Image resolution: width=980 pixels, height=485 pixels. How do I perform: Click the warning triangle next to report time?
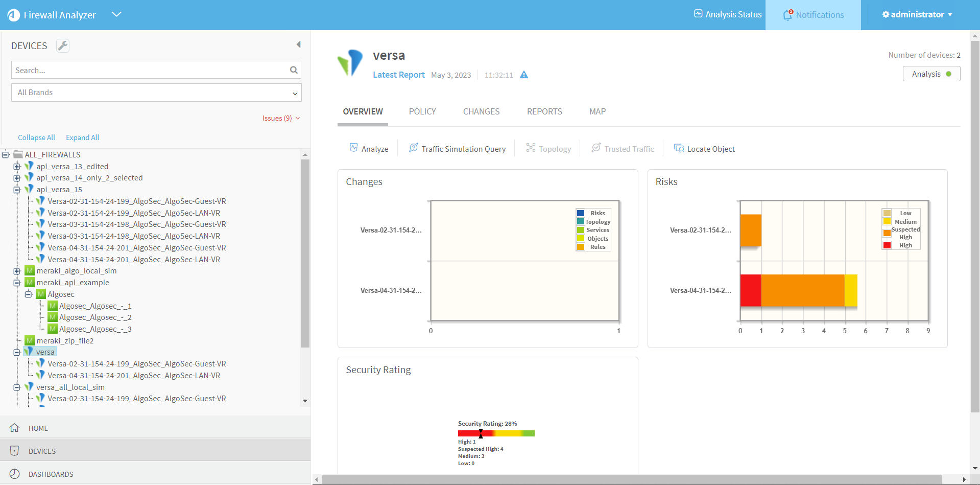point(524,75)
